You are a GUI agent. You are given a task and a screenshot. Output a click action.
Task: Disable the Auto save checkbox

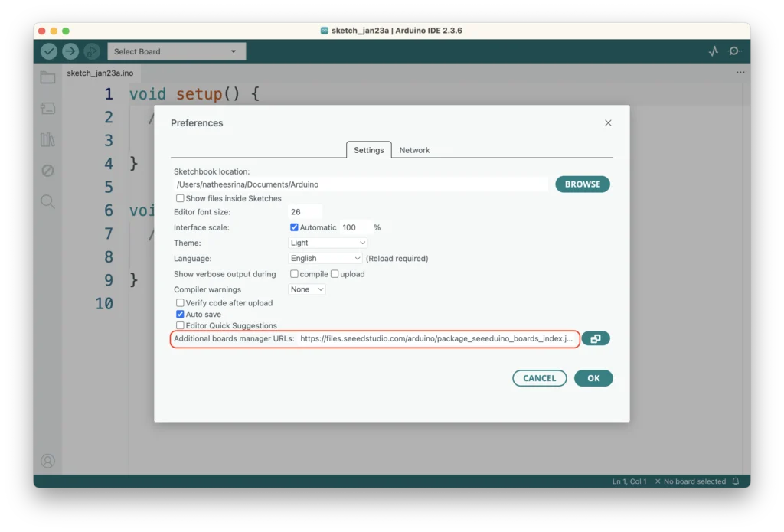click(180, 314)
